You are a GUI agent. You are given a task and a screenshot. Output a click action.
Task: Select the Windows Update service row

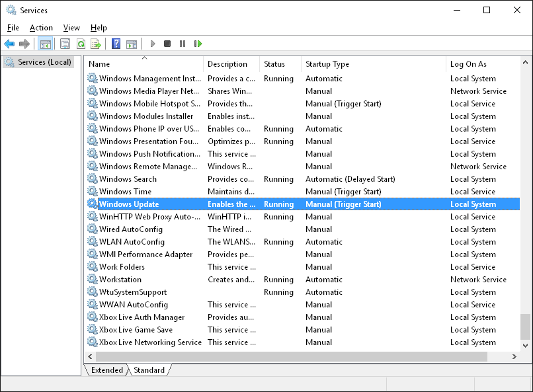(304, 204)
